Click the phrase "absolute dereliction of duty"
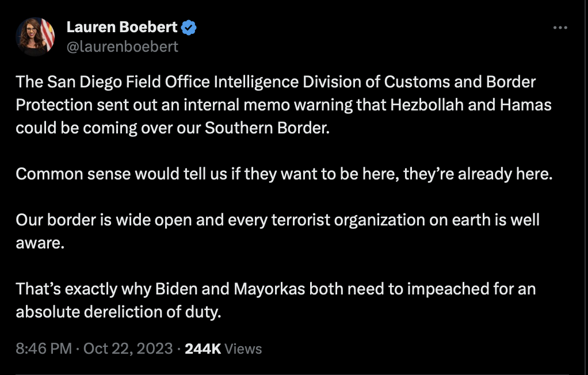This screenshot has height=375, width=588. click(118, 312)
